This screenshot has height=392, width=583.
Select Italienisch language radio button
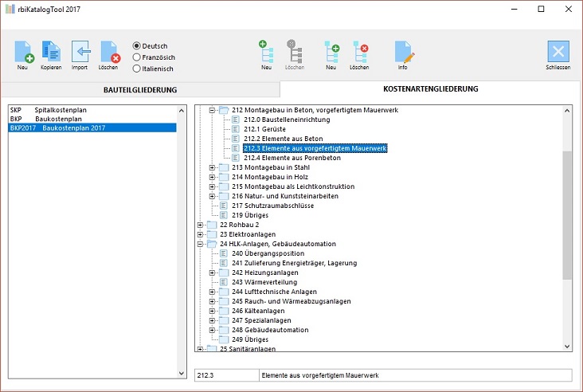point(136,69)
